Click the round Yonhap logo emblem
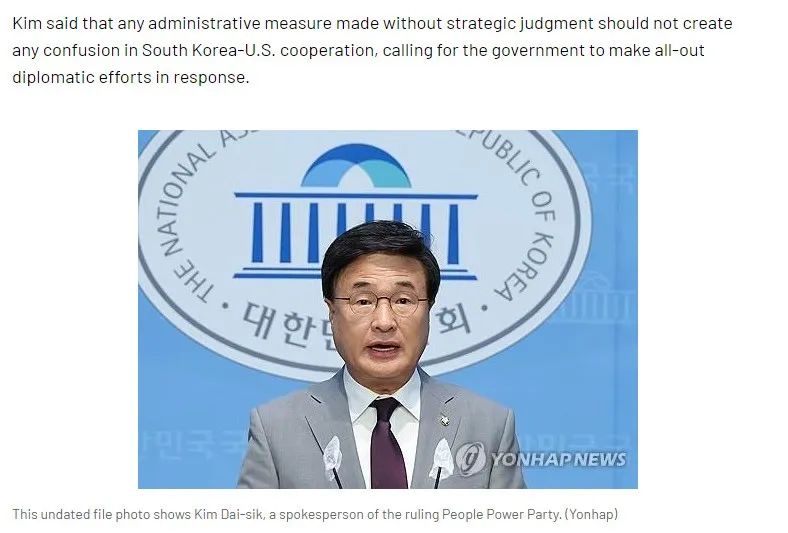 point(470,458)
